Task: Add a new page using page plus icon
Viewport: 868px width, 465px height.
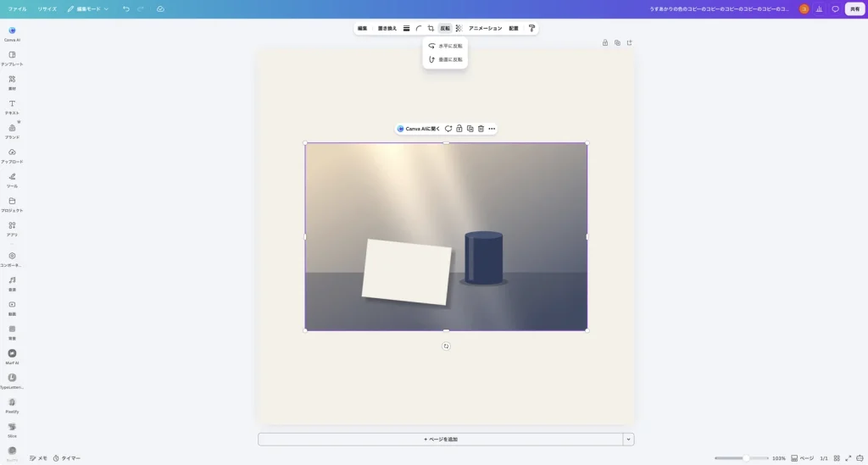Action: 630,42
